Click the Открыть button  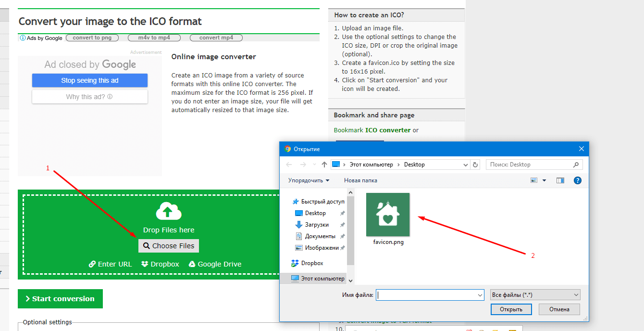[511, 309]
